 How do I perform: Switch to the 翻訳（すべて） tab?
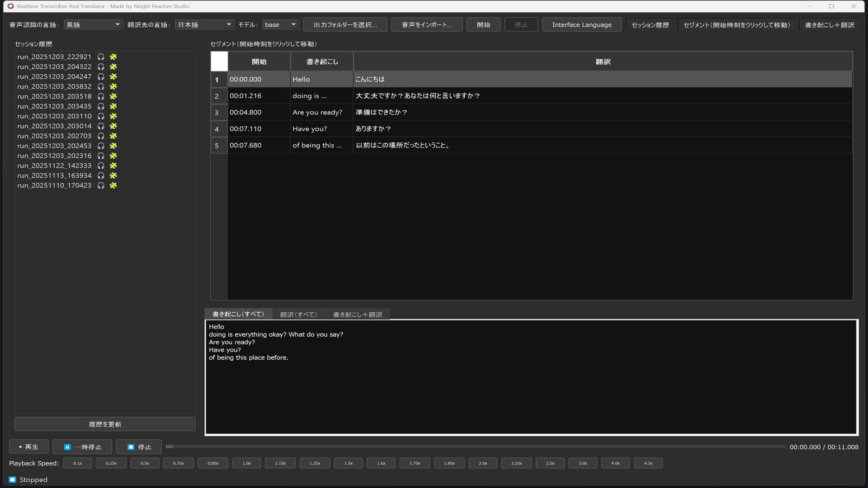point(298,314)
